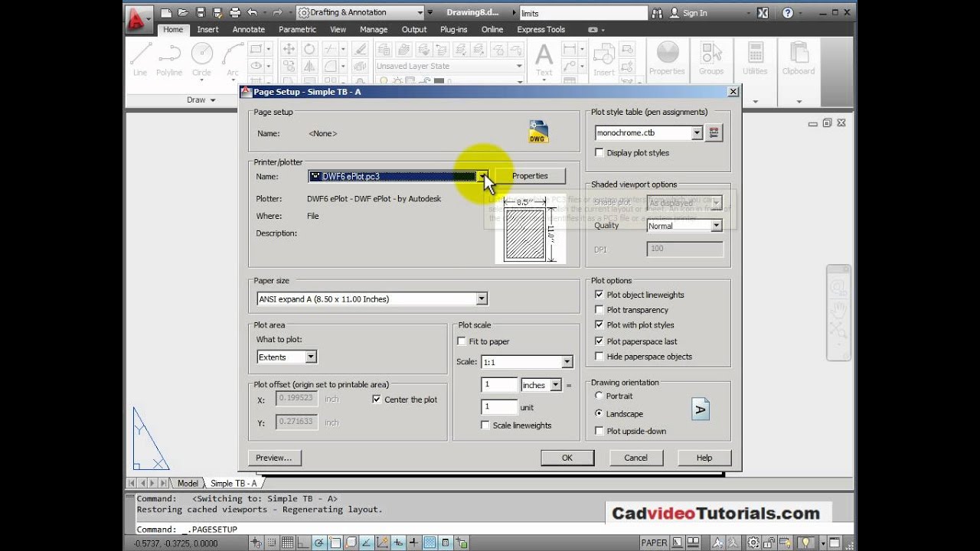Open the printer/plotter Name dropdown

tap(482, 177)
